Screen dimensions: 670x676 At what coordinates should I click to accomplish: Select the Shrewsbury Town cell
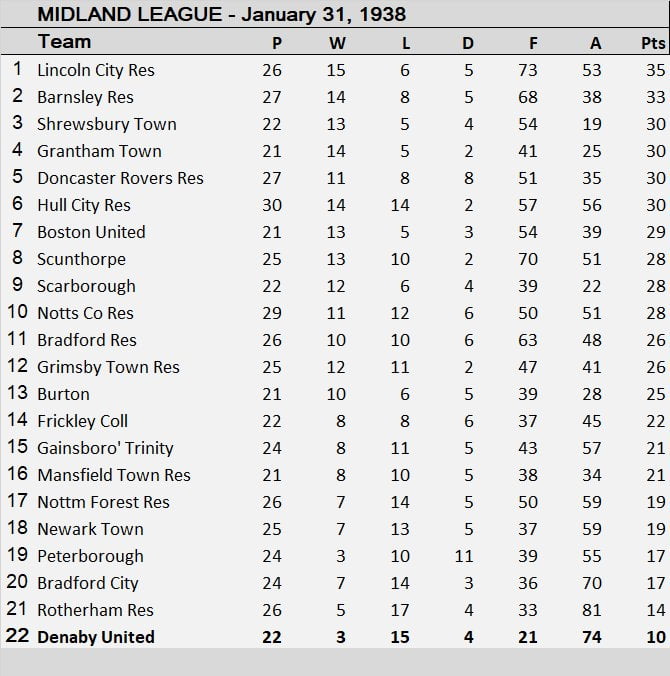click(x=107, y=124)
